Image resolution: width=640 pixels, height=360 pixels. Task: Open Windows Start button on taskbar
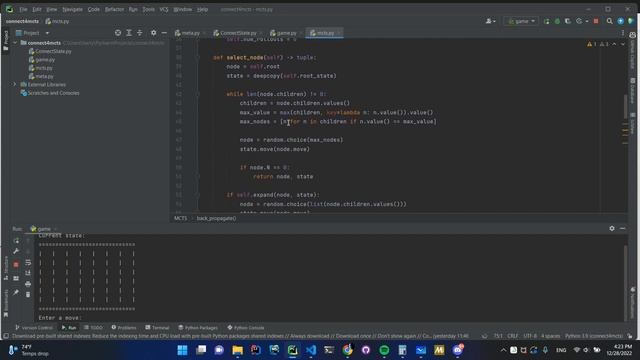[182, 350]
